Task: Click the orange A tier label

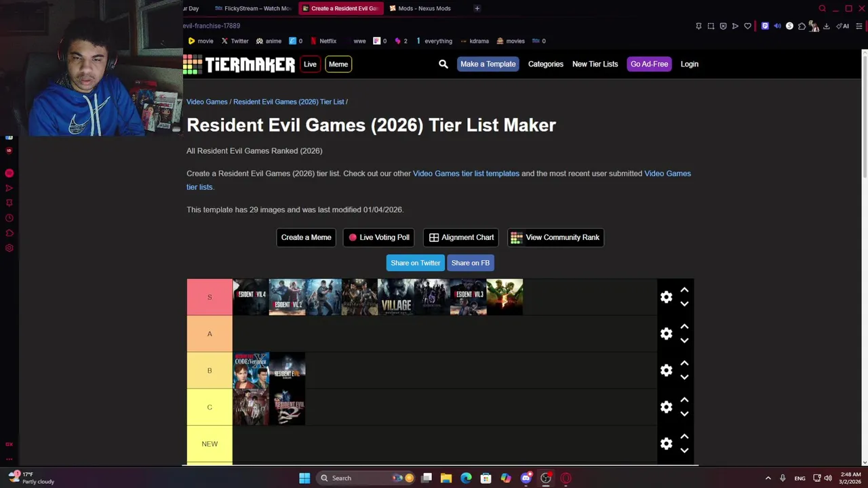Action: pos(210,333)
